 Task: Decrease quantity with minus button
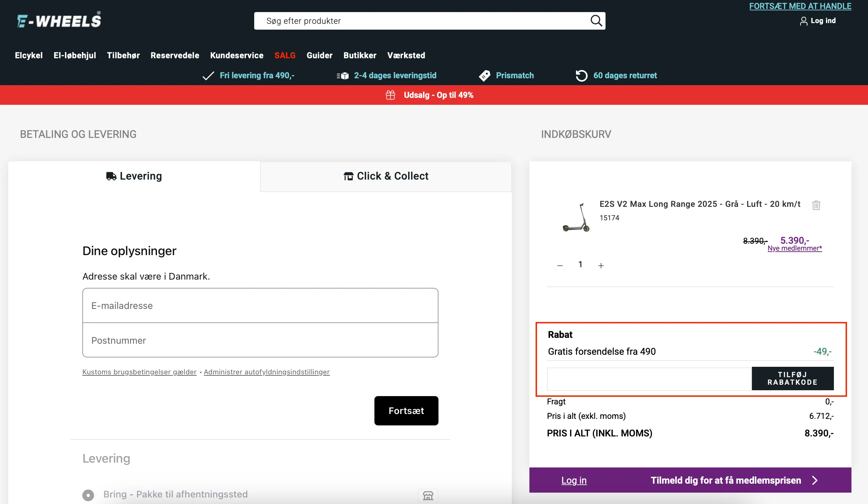[x=560, y=265]
